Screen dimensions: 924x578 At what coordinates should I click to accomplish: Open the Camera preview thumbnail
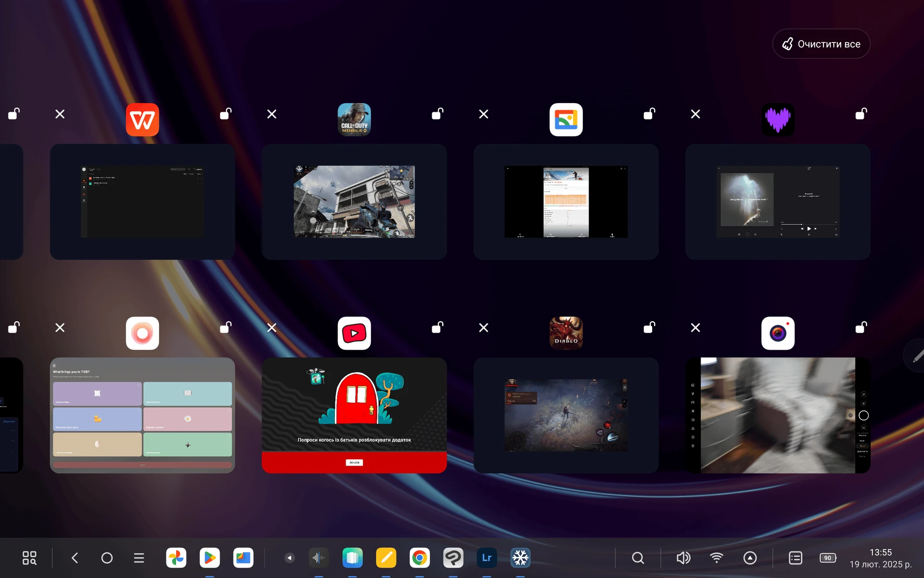click(778, 415)
